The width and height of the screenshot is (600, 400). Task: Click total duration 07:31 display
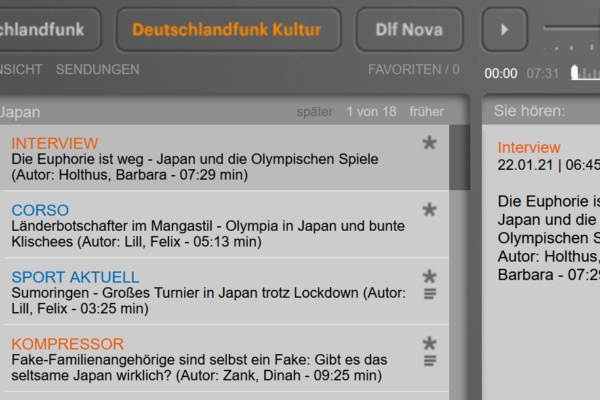click(543, 73)
